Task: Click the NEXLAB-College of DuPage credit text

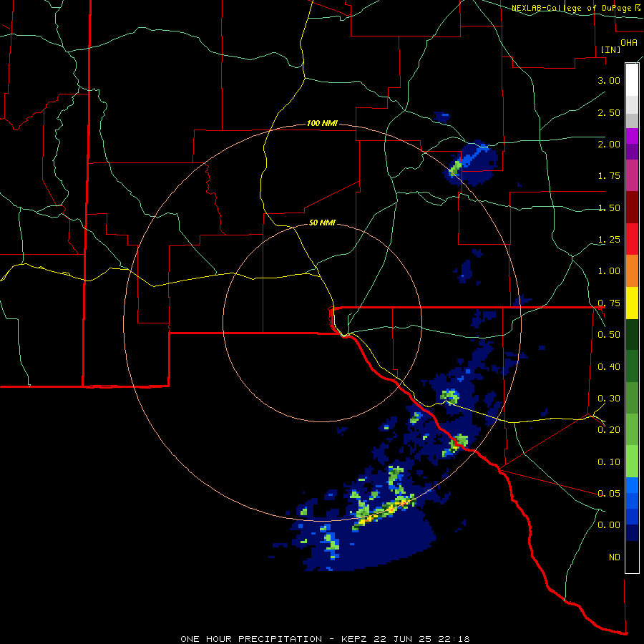Action: pyautogui.click(x=572, y=8)
